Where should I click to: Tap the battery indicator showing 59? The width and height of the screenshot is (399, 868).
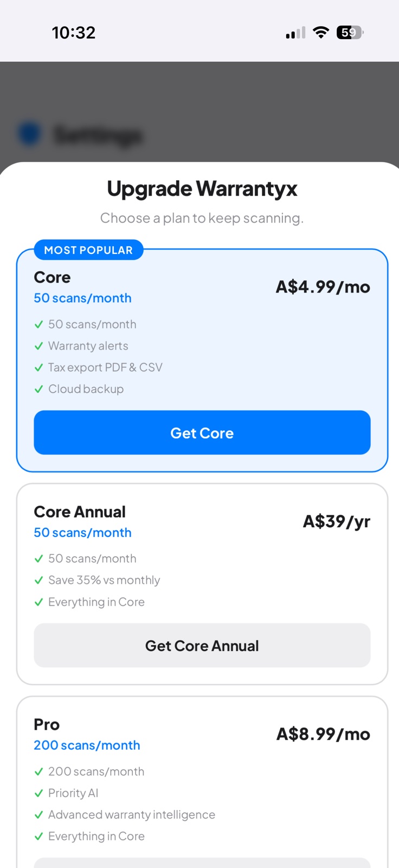349,33
